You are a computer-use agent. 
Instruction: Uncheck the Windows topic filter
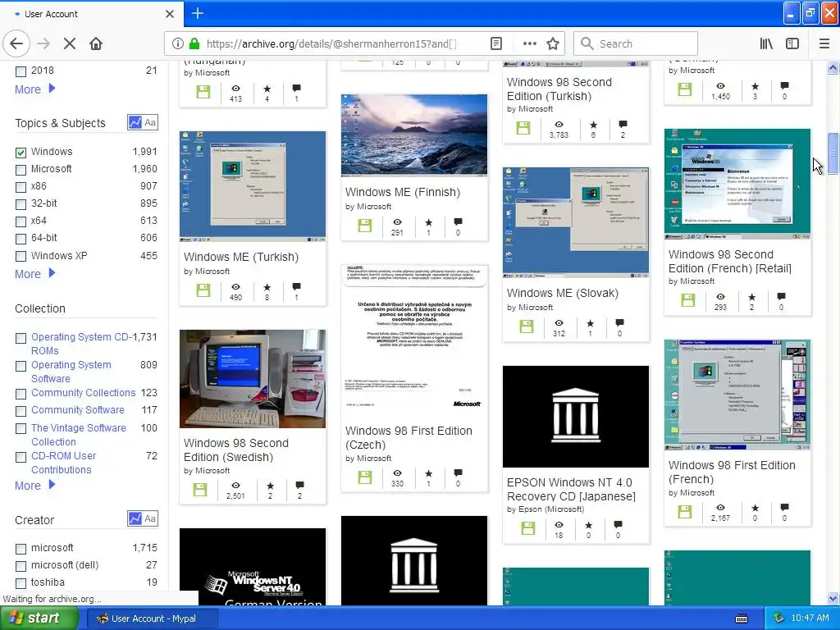coord(21,153)
